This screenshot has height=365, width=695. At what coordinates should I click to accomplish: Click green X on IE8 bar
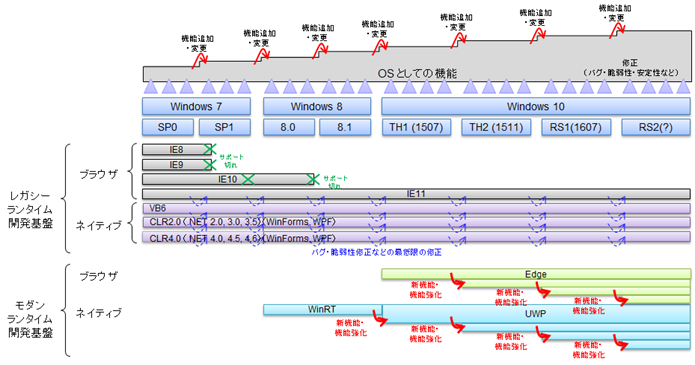point(210,149)
